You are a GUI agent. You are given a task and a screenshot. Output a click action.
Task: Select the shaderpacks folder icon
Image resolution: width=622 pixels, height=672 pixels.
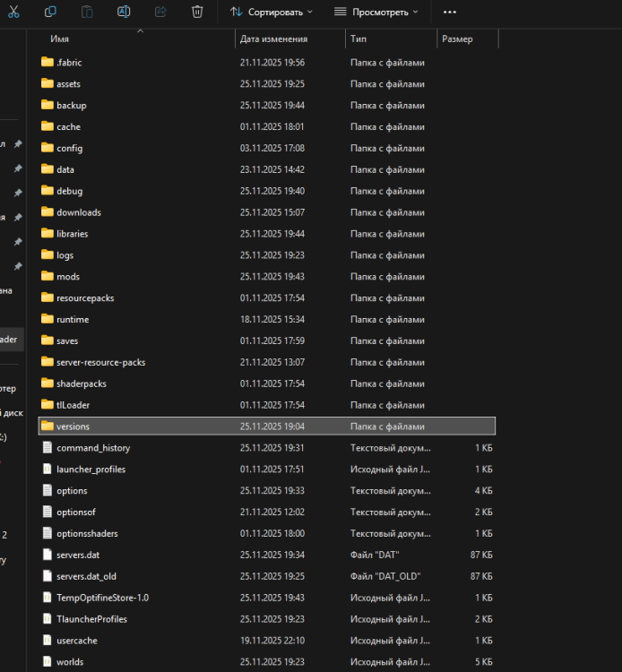[48, 383]
